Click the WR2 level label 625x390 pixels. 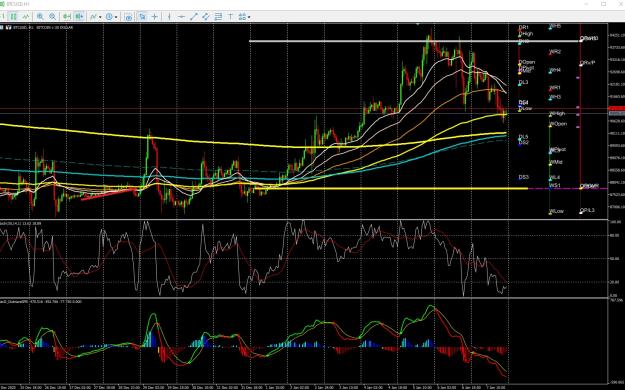coord(555,52)
